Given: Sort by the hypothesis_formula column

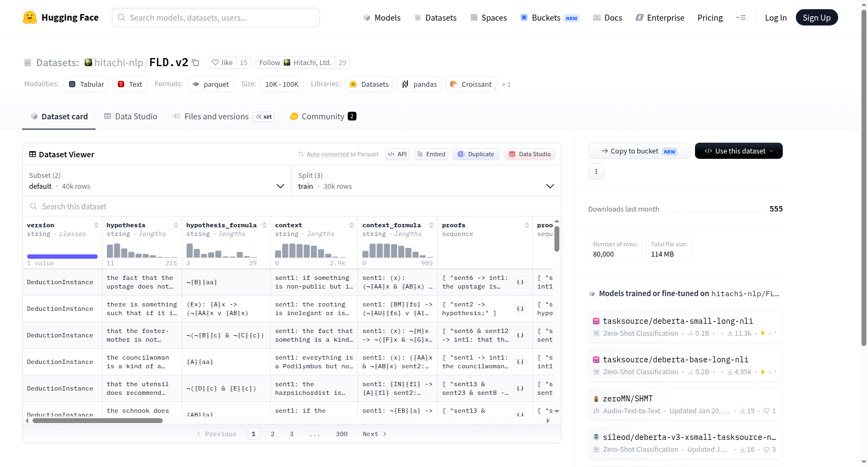Looking at the screenshot, I should coord(264,225).
